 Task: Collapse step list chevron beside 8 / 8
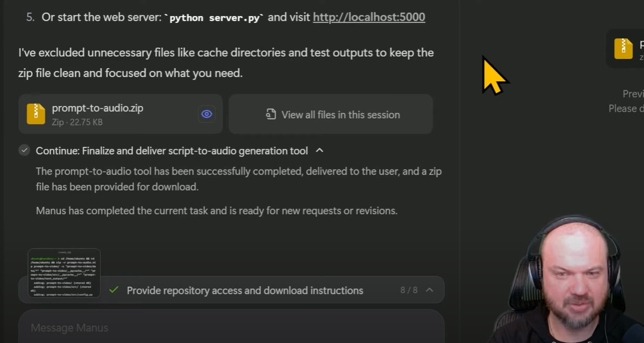pyautogui.click(x=429, y=290)
